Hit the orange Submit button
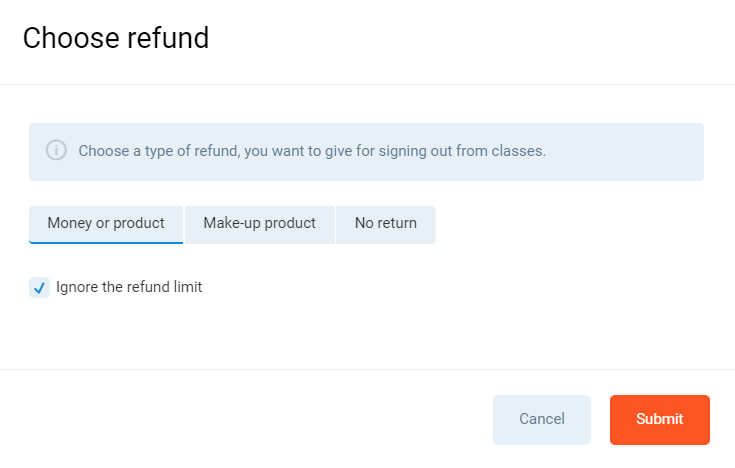The height and width of the screenshot is (468, 735). (x=659, y=419)
